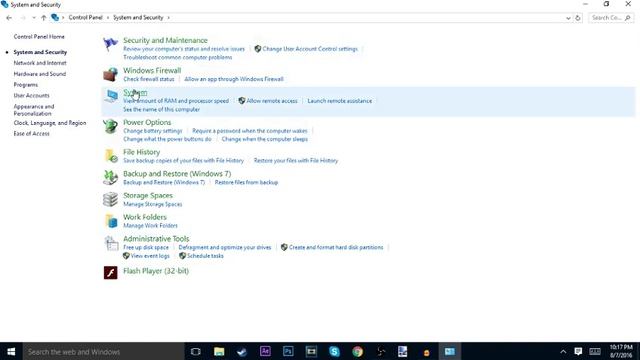Click See the name of this computer
The width and height of the screenshot is (640, 360).
tap(162, 109)
